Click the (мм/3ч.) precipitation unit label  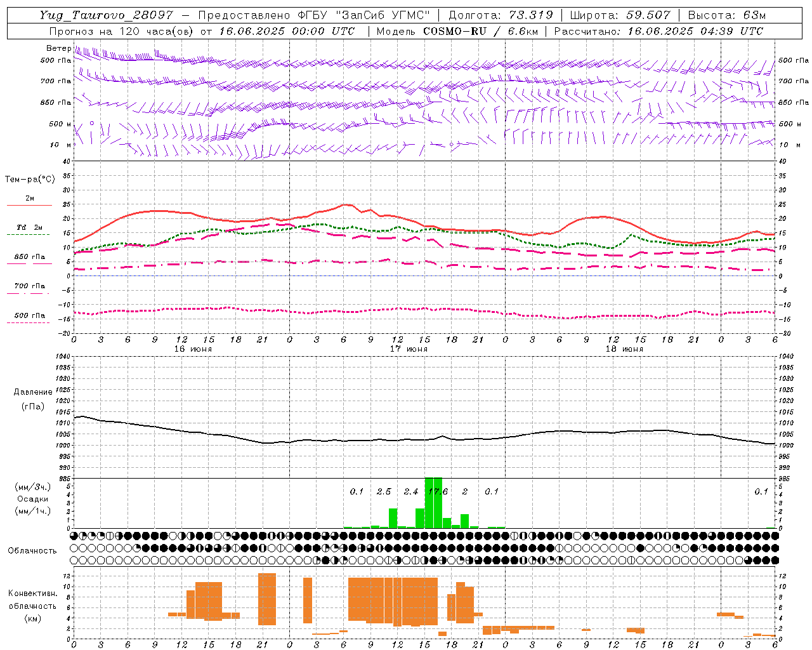(33, 487)
